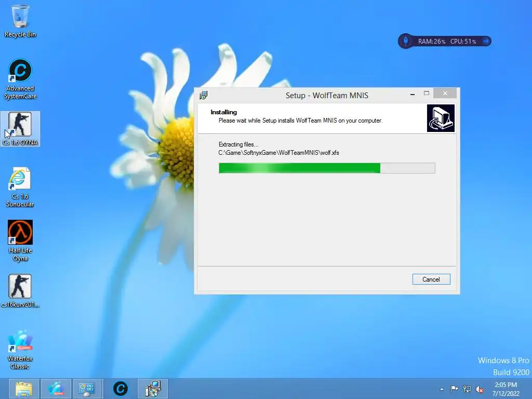Image resolution: width=532 pixels, height=399 pixels.
Task: Show hidden tray icons arrow
Action: pos(442,389)
